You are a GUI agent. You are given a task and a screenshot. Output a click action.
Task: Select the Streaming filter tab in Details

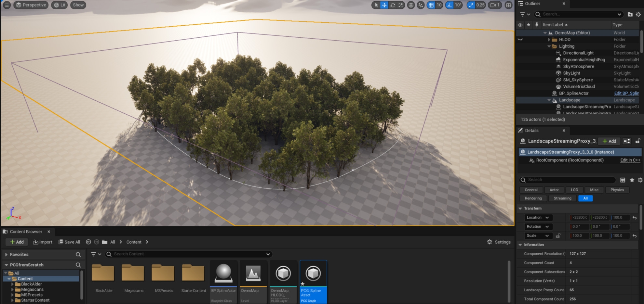[562, 198]
